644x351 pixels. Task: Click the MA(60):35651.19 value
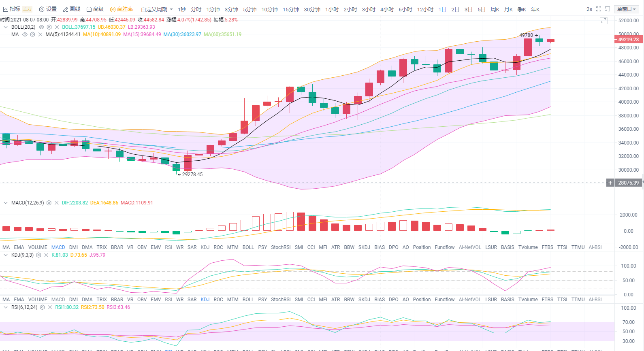222,34
